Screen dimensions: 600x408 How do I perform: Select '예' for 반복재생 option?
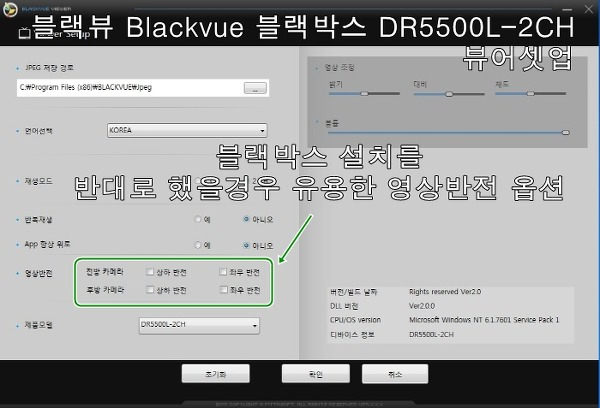(198, 219)
